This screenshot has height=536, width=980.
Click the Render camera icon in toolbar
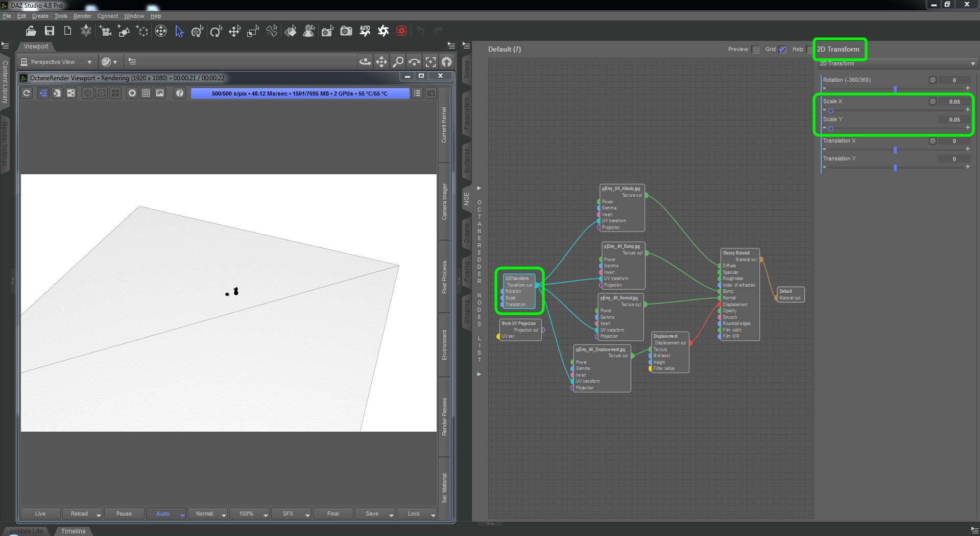pos(346,31)
